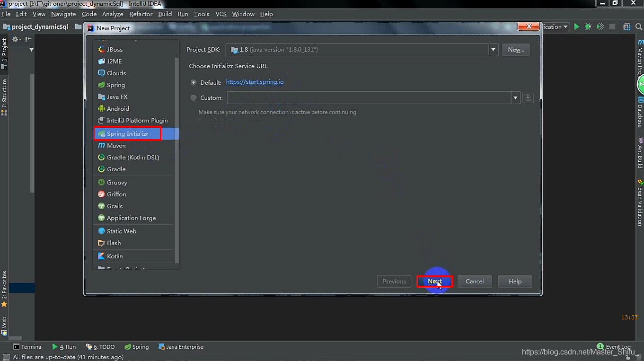The width and height of the screenshot is (644, 361).
Task: Open the Terminal tool window tab
Action: [28, 347]
